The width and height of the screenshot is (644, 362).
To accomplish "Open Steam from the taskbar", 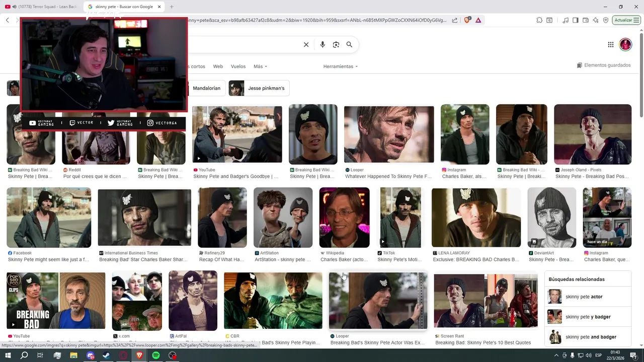I will tap(107, 355).
